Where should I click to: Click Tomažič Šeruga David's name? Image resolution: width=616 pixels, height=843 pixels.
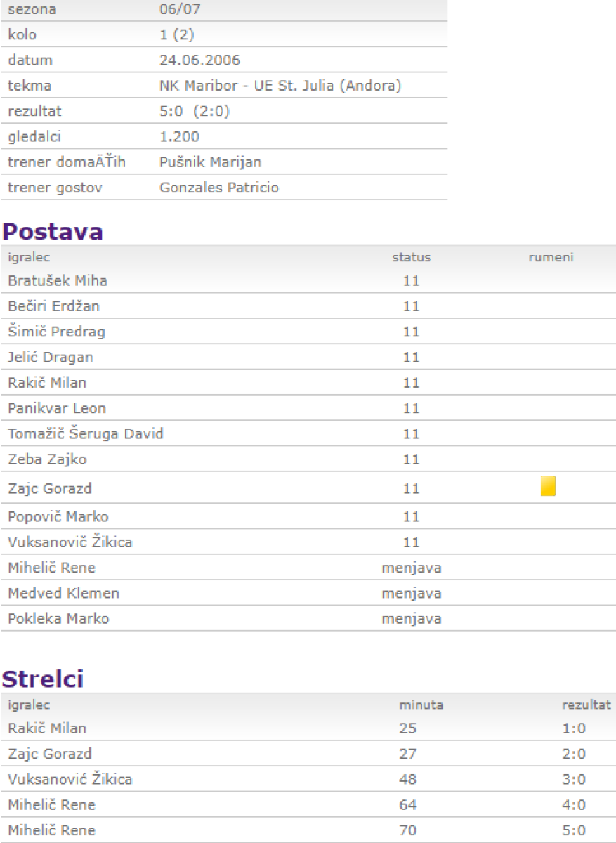(85, 434)
